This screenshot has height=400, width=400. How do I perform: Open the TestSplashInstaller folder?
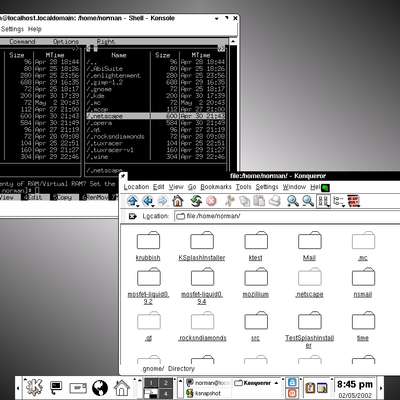[309, 330]
